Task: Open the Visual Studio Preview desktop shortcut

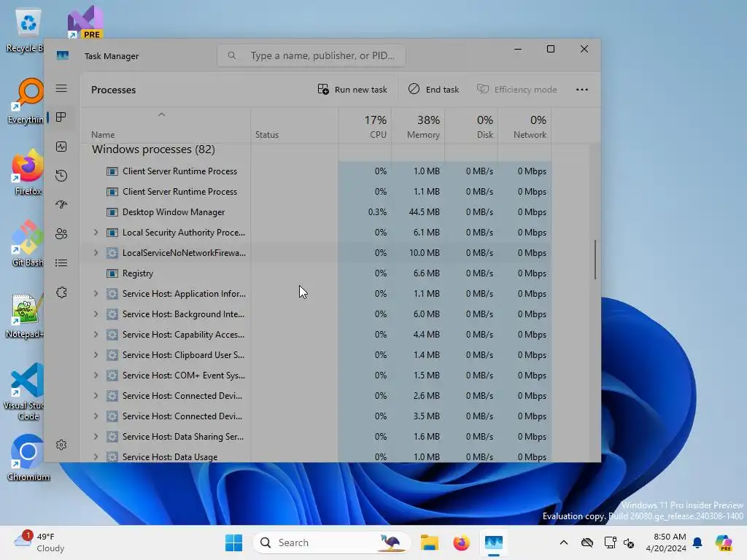Action: coord(85,22)
